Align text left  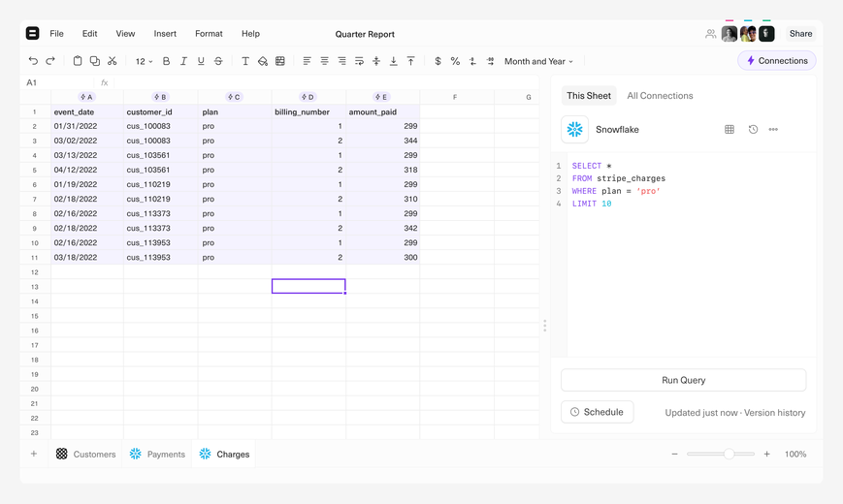(307, 61)
